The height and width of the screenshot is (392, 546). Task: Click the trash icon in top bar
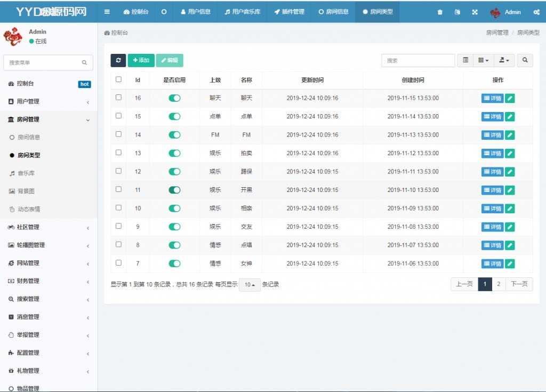pos(440,12)
